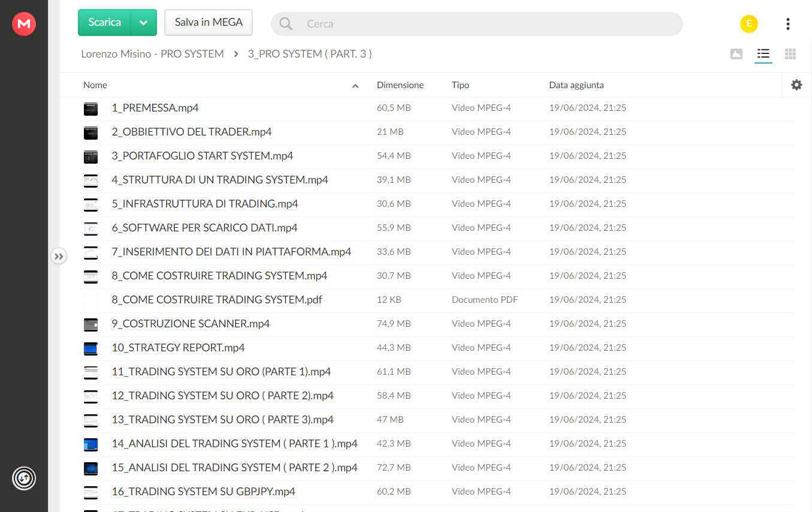The width and height of the screenshot is (812, 512).
Task: Click the Scarica download button
Action: click(104, 23)
